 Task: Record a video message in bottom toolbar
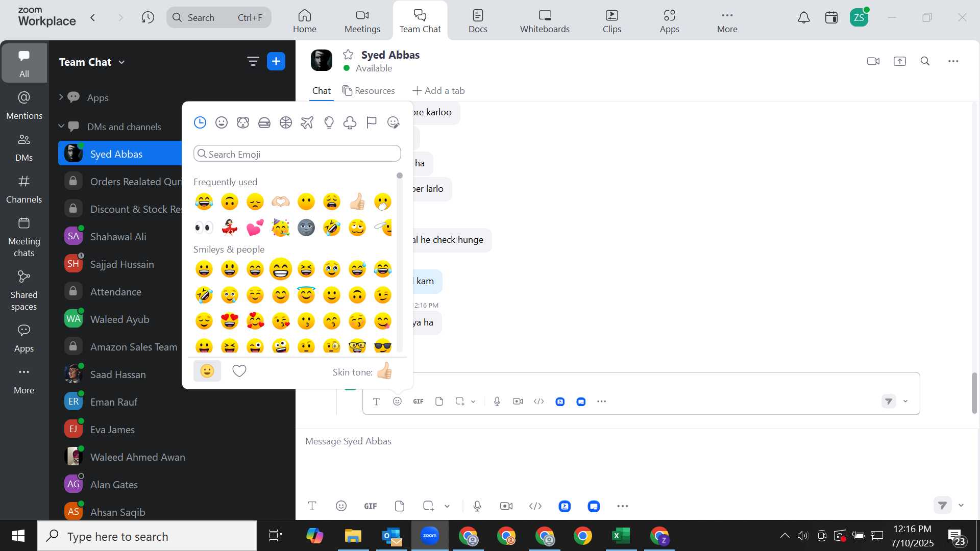506,506
